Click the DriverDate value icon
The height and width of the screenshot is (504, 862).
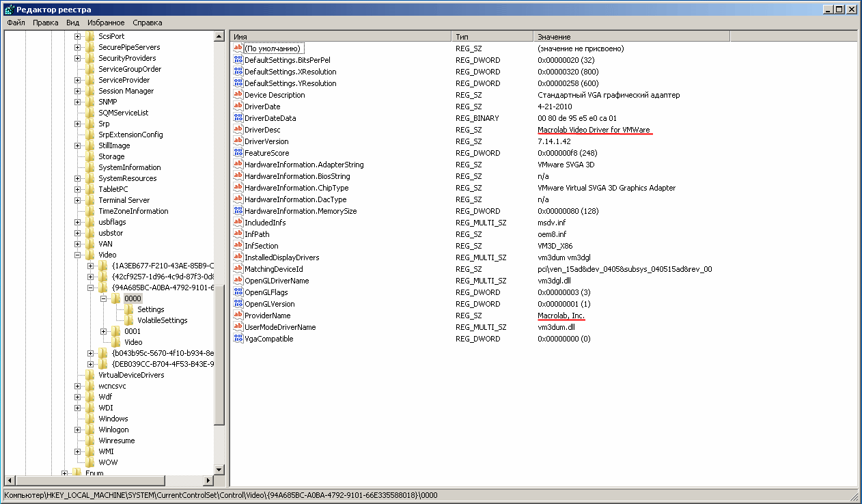[x=238, y=107]
